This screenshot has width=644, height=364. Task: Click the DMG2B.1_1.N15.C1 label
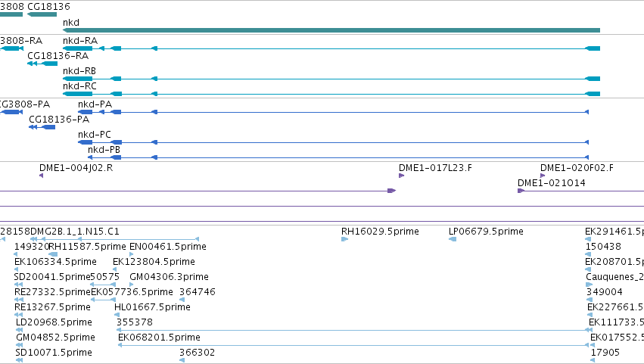(75, 232)
